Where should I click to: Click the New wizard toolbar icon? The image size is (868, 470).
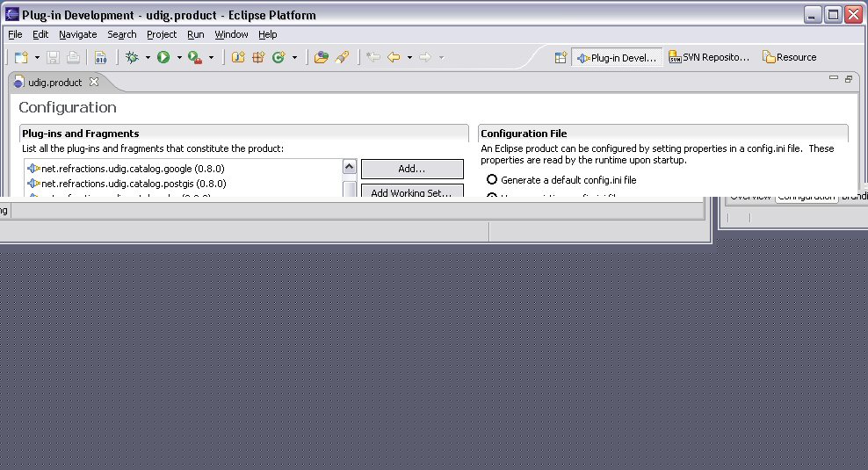click(20, 57)
